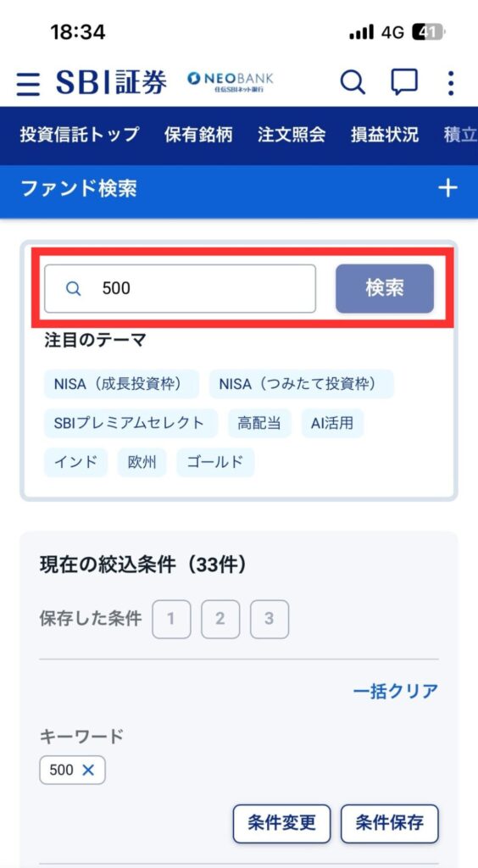The width and height of the screenshot is (478, 868).
Task: Tap the search magnifier icon in header
Action: [x=353, y=83]
